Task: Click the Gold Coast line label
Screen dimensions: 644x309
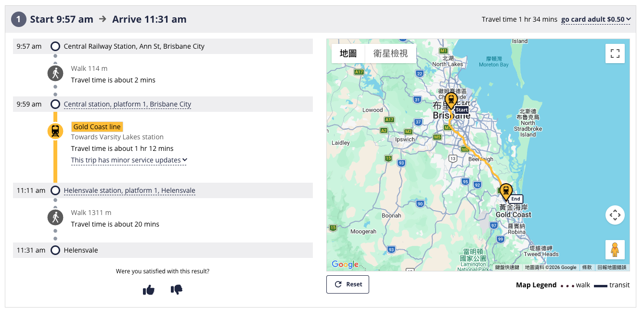Action: click(97, 127)
